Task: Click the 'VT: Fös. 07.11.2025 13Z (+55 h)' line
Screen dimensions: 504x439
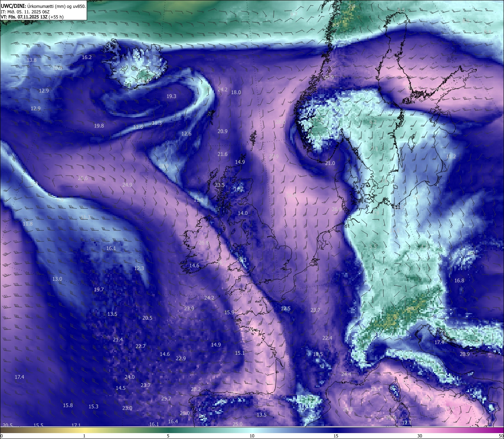Action: coord(32,17)
